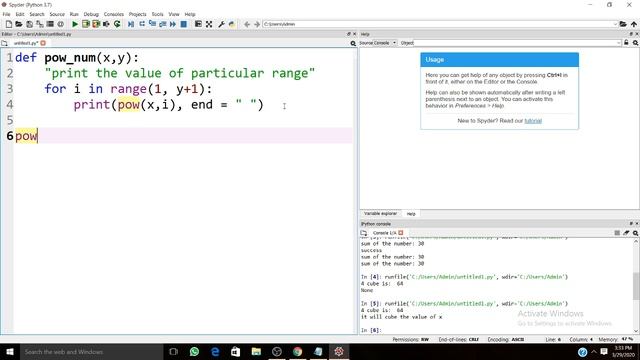The width and height of the screenshot is (640, 360).
Task: Click the Windows Start button
Action: [9, 351]
